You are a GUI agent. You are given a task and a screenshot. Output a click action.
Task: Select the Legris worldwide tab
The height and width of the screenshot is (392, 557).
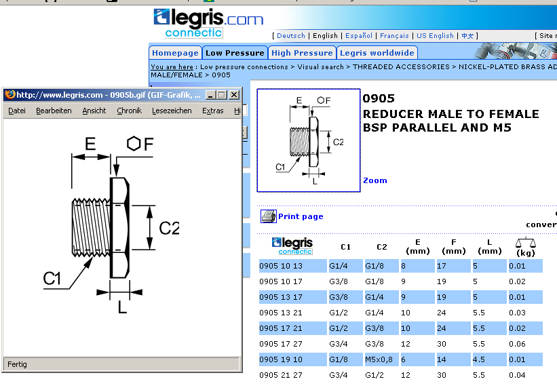[377, 53]
